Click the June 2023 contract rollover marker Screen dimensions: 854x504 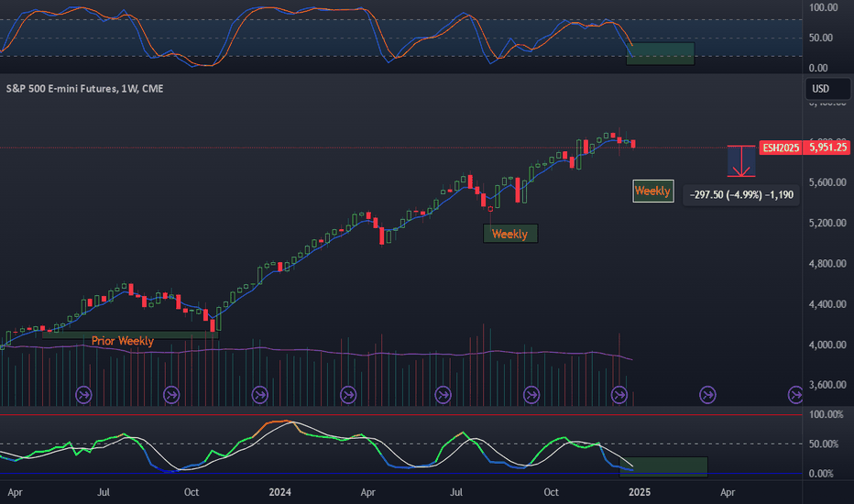(83, 394)
